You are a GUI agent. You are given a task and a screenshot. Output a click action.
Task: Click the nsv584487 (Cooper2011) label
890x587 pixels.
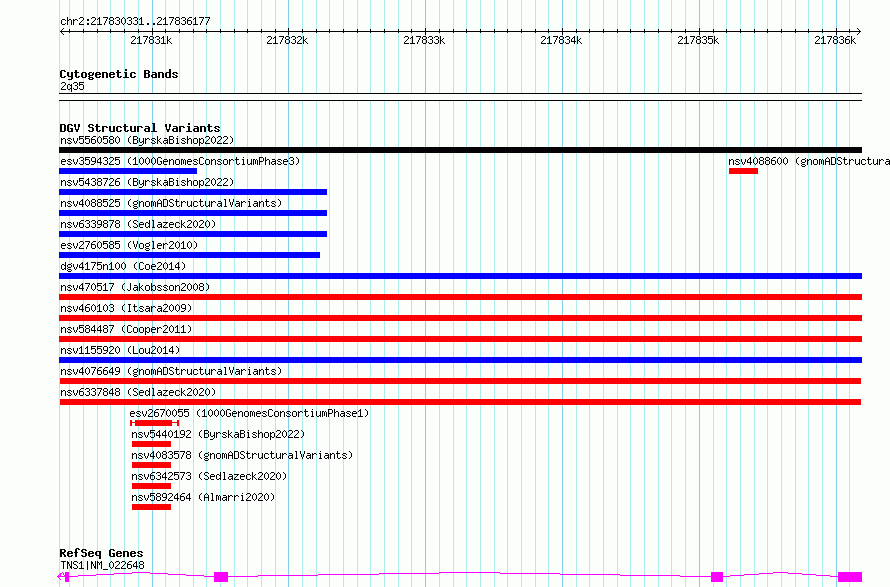[126, 329]
